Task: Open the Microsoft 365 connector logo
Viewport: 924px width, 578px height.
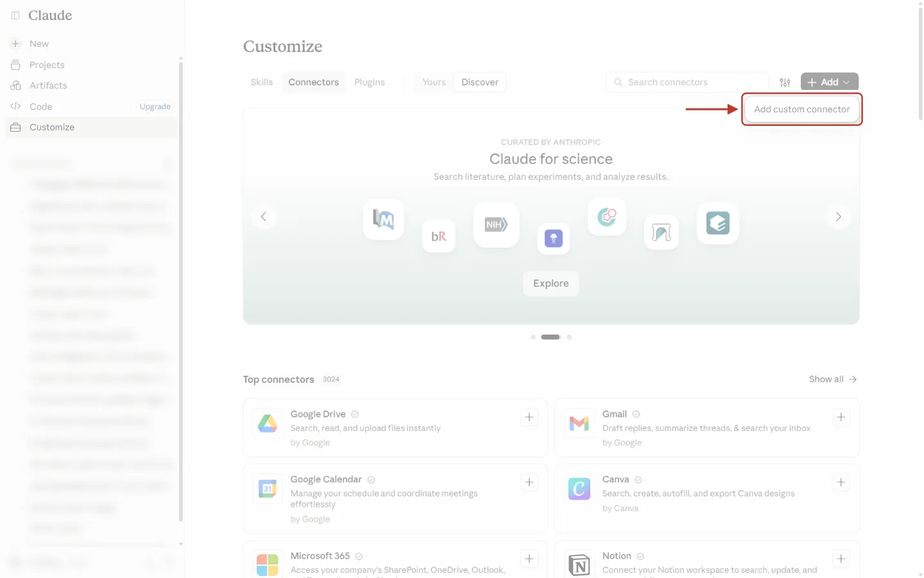Action: point(268,565)
